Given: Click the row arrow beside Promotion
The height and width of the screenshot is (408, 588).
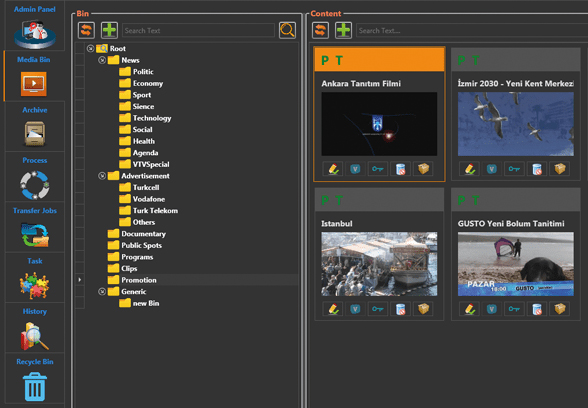Looking at the screenshot, I should [x=80, y=280].
